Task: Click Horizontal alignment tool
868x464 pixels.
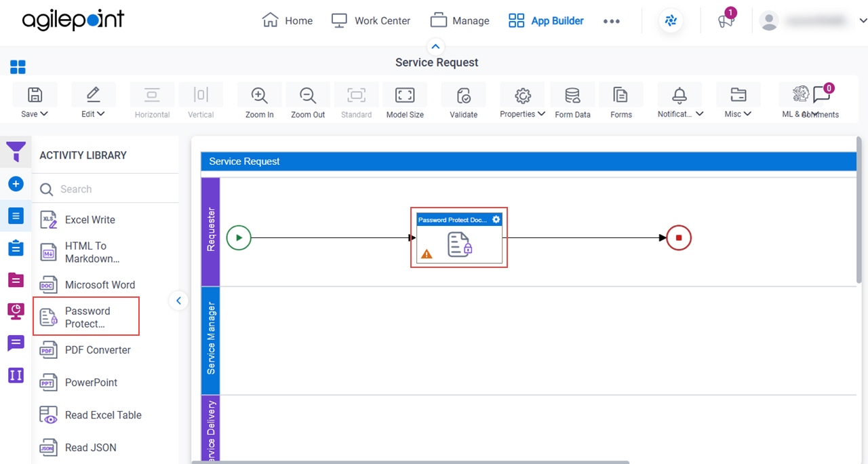Action: coord(152,102)
